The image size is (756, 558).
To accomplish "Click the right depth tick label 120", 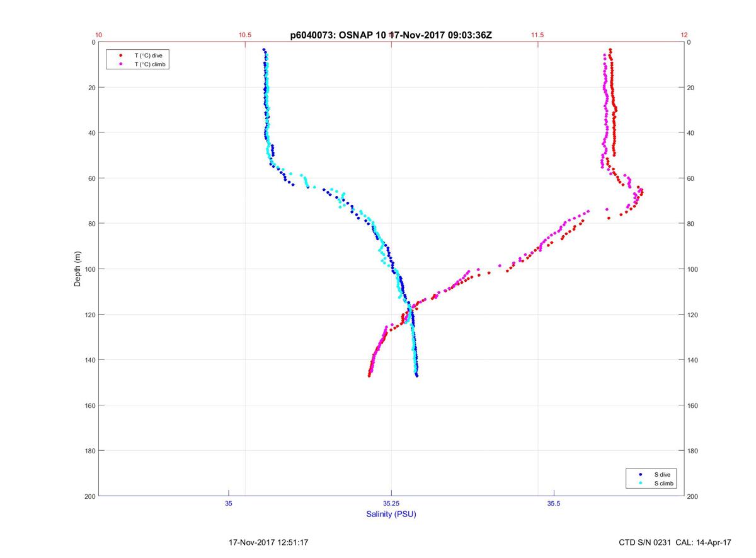I will (693, 315).
